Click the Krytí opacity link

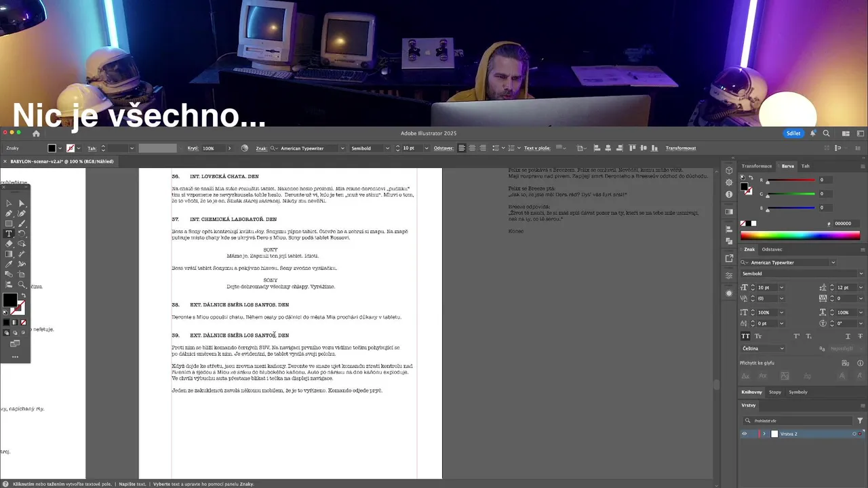point(193,148)
